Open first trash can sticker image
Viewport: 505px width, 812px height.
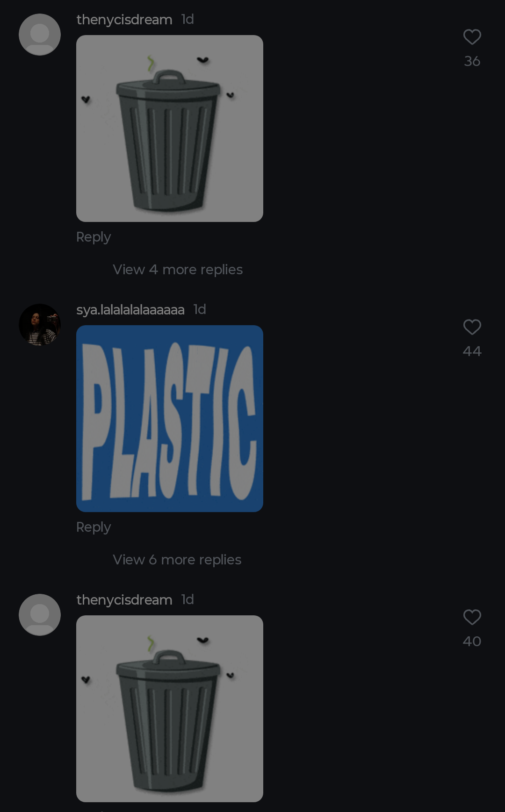tap(170, 128)
